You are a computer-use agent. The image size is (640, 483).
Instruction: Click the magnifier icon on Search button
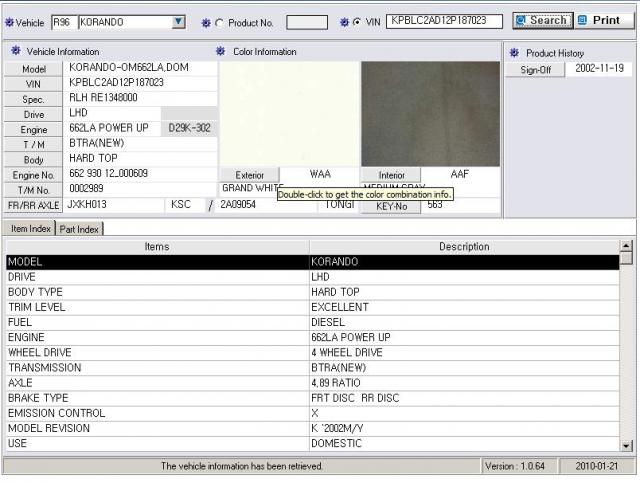(520, 20)
